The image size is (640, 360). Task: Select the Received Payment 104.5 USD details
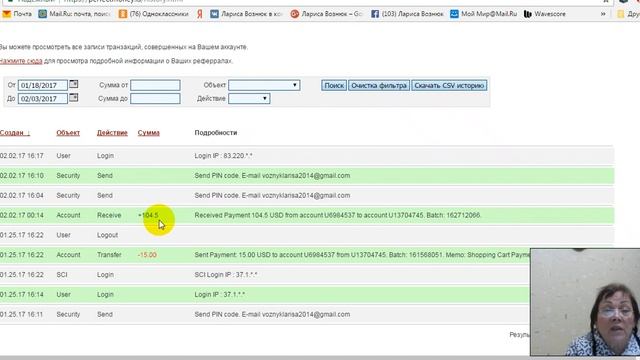pyautogui.click(x=338, y=215)
